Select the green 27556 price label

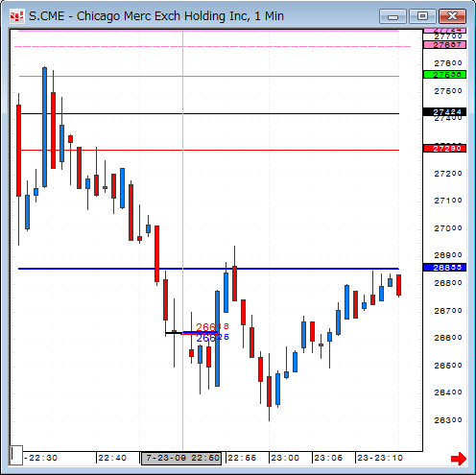[444, 75]
